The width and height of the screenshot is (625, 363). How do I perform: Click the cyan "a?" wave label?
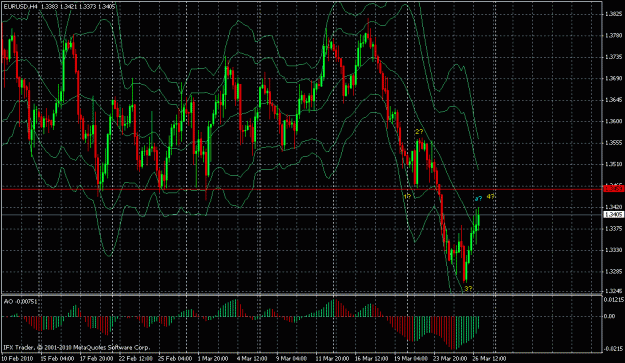point(478,198)
